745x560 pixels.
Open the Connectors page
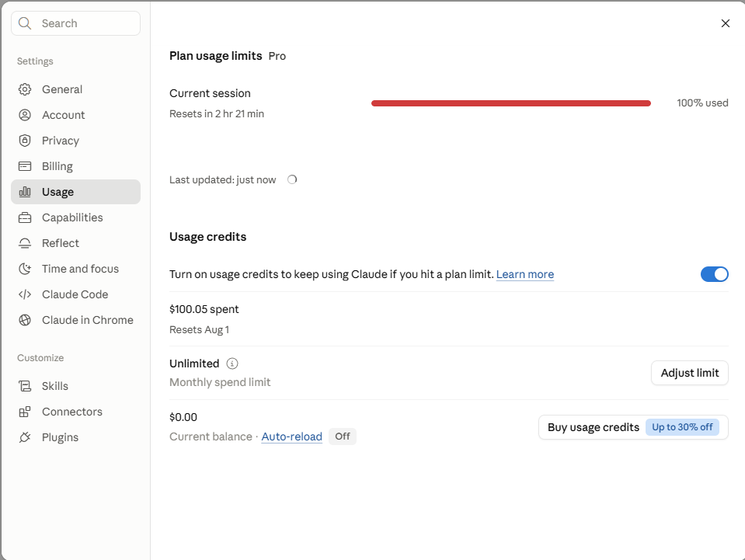click(75, 412)
